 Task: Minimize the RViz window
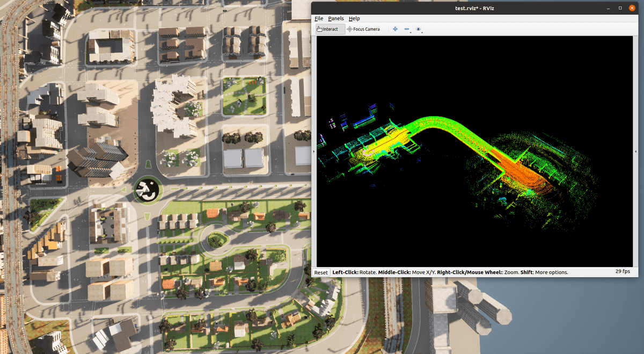click(x=609, y=8)
